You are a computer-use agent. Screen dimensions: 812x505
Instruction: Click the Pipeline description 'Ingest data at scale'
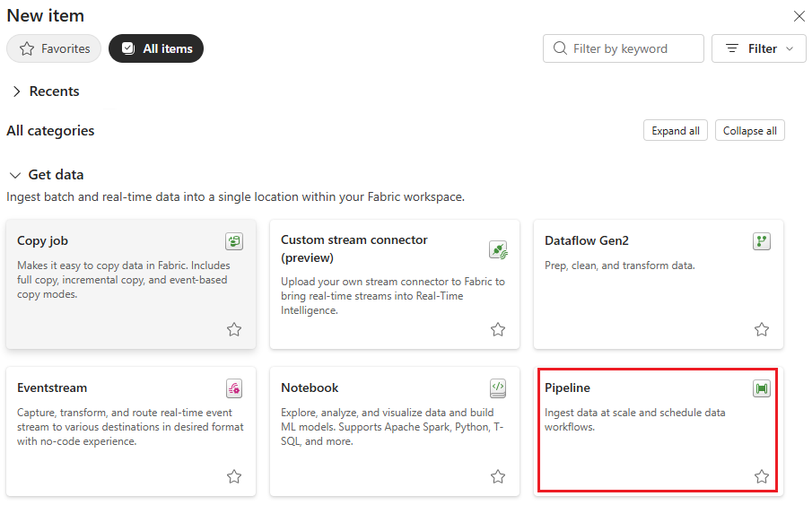tap(635, 420)
